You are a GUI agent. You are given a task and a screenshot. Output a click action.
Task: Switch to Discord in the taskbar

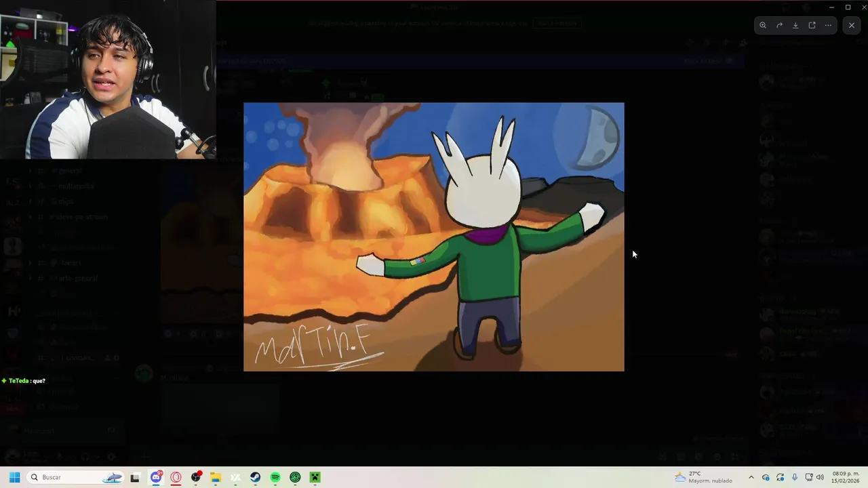point(156,477)
